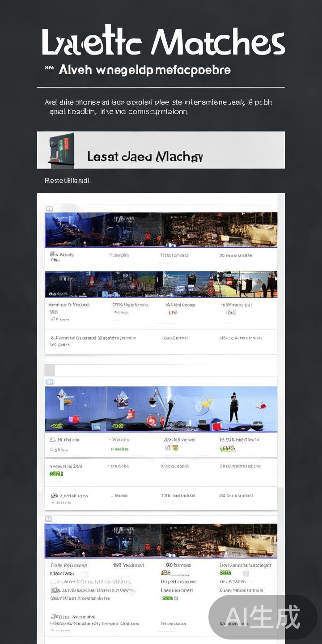The width and height of the screenshot is (322, 644).
Task: Click the gray square above the blue banner card
Action: coord(50,370)
